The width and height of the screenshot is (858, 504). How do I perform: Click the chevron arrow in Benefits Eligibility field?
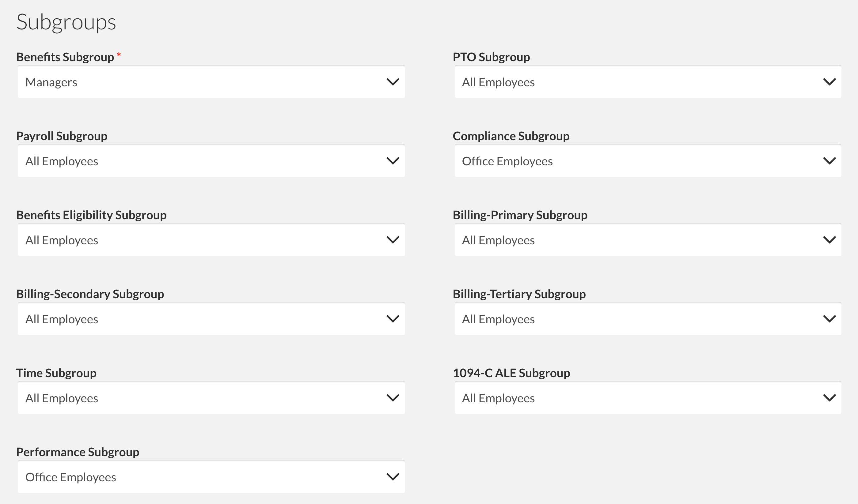point(393,240)
